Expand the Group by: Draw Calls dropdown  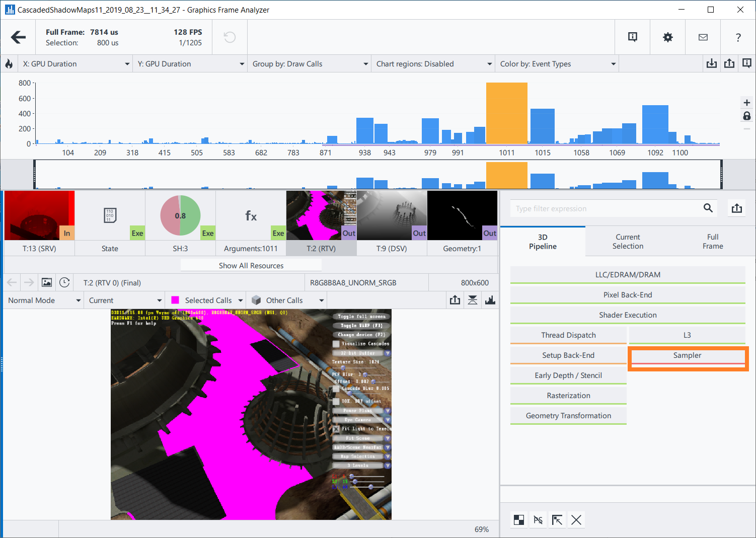(x=310, y=64)
